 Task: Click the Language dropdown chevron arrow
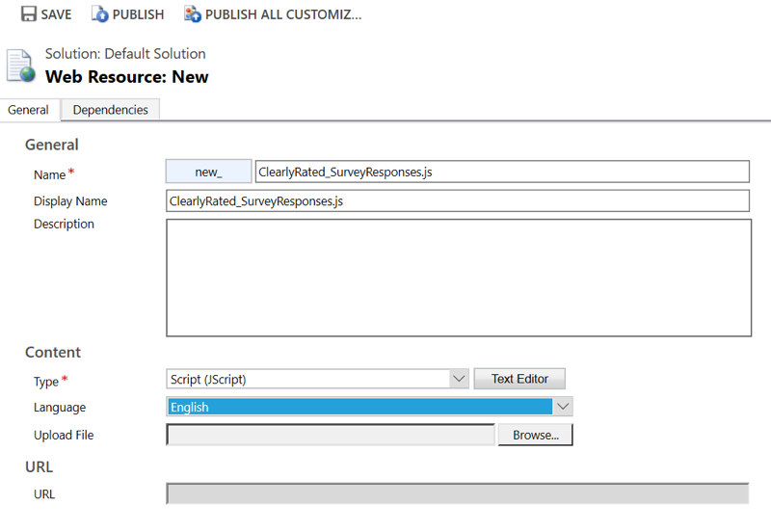[563, 407]
